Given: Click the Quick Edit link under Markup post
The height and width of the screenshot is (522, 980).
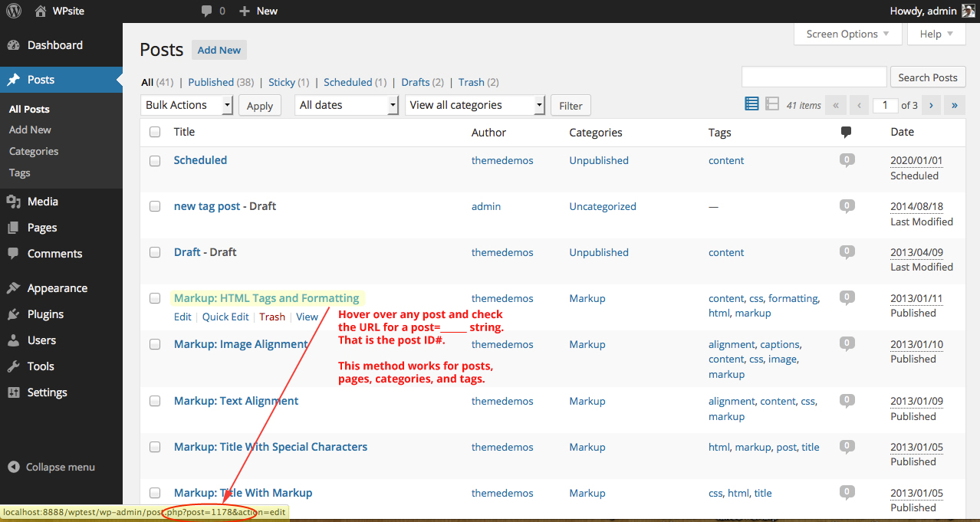Looking at the screenshot, I should point(225,317).
